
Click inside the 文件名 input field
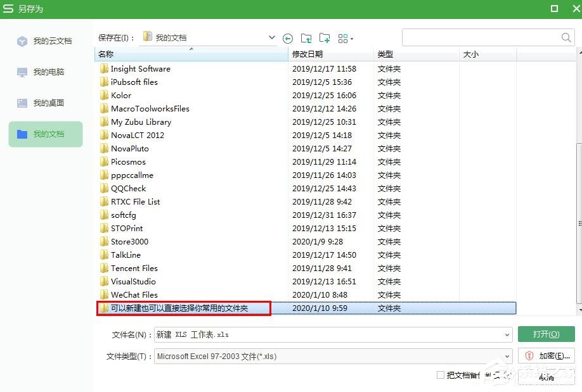pos(317,334)
